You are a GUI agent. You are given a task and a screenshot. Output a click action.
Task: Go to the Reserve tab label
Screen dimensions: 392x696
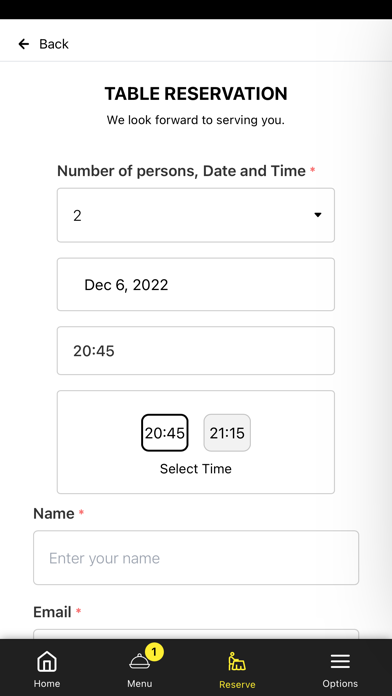237,684
